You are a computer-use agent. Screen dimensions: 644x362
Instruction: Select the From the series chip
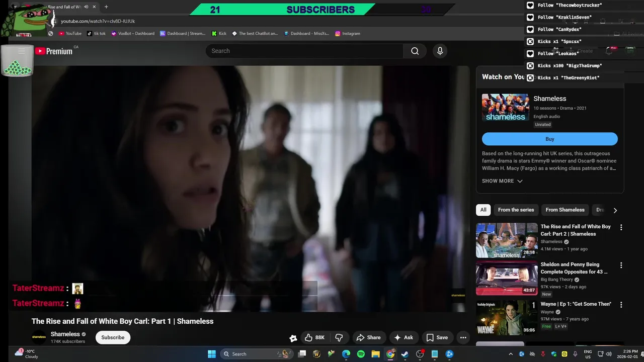(516, 210)
